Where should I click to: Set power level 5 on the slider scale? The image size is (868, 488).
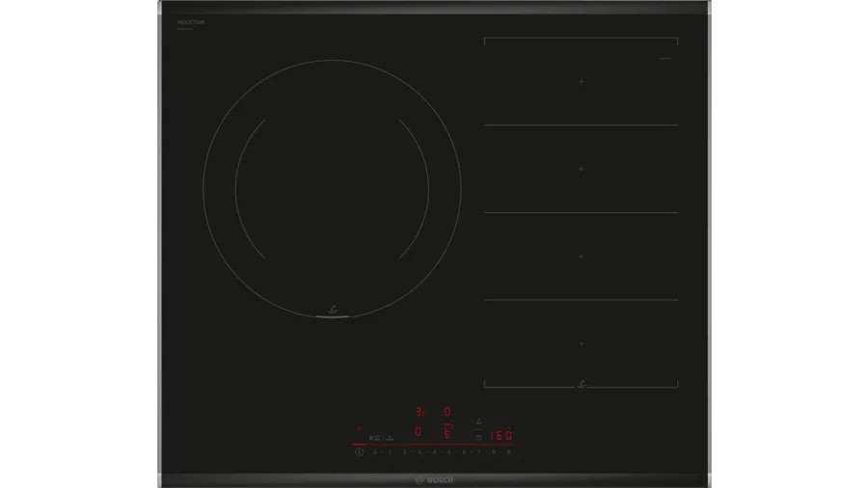point(448,451)
